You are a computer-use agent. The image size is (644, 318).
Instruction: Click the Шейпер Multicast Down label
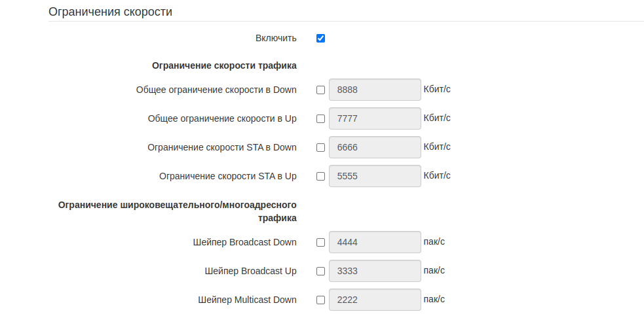pos(247,300)
